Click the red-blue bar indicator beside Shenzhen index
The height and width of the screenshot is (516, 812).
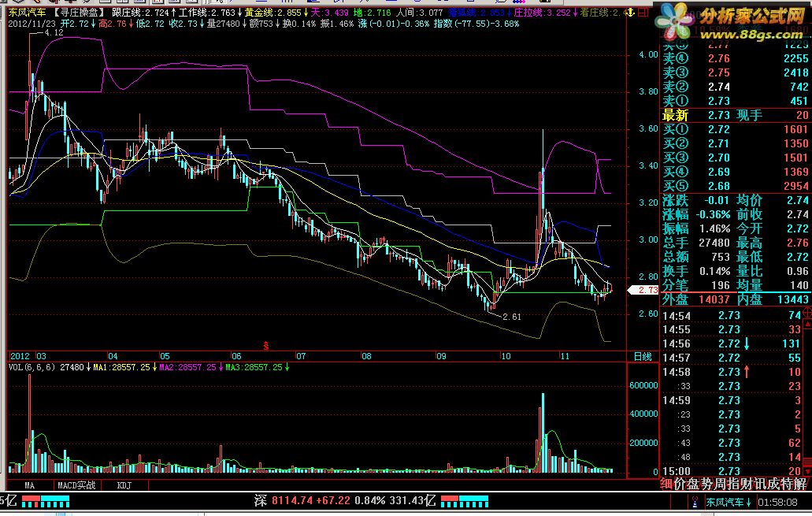click(x=465, y=501)
